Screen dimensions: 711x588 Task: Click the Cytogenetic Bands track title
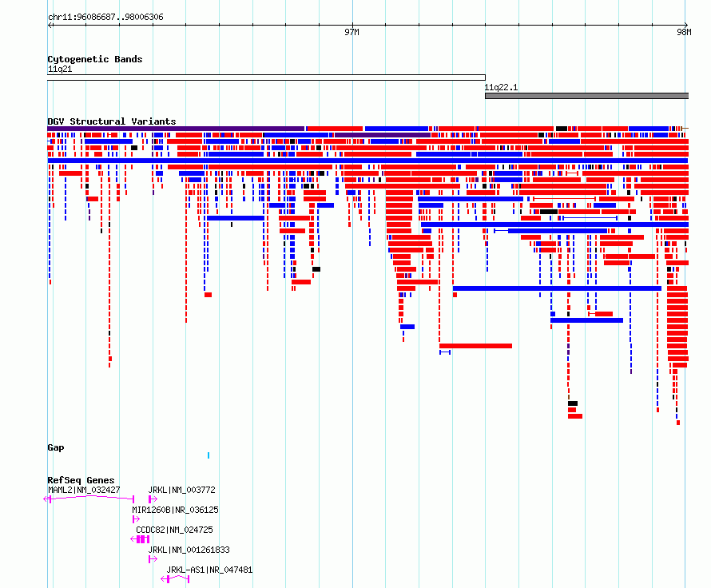pos(95,59)
